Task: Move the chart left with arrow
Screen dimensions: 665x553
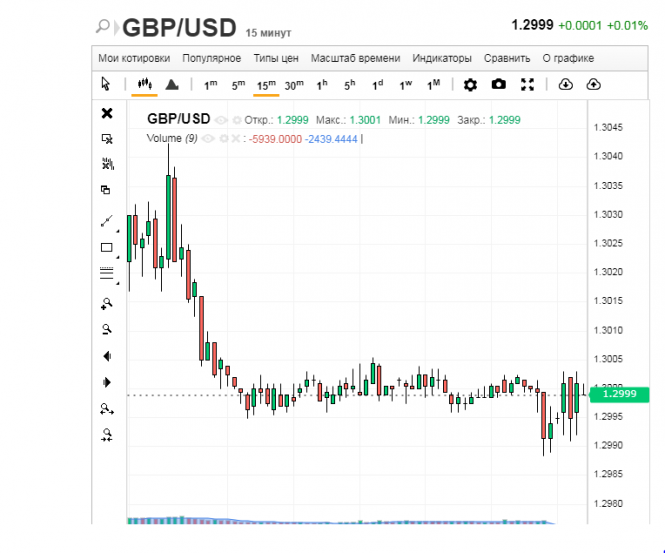Action: coord(107,356)
